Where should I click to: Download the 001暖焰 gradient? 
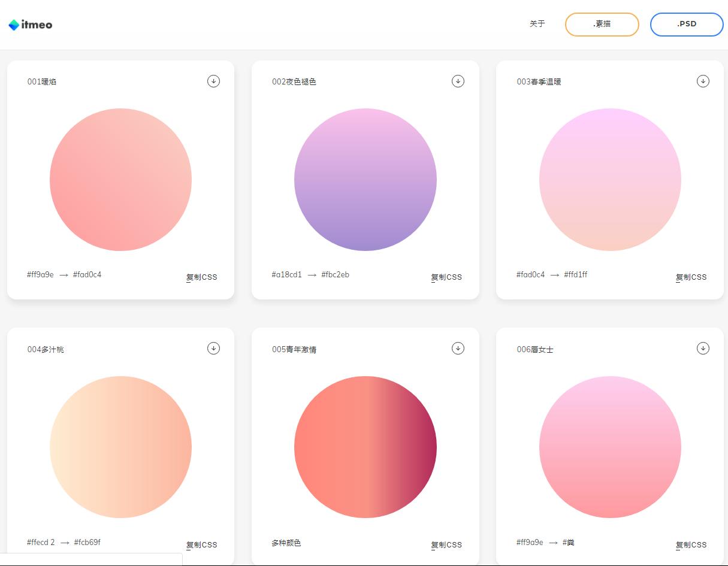pos(213,81)
